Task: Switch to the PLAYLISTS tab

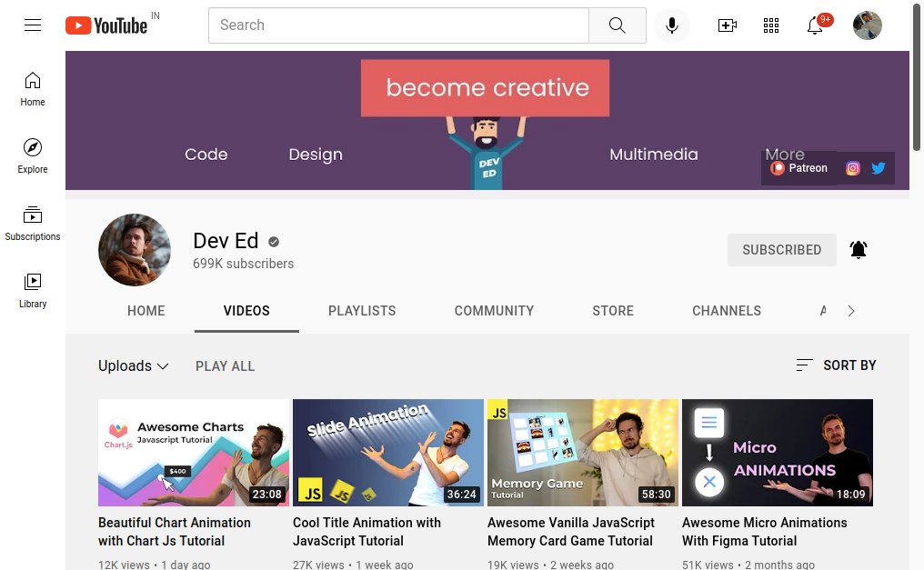Action: [x=362, y=311]
